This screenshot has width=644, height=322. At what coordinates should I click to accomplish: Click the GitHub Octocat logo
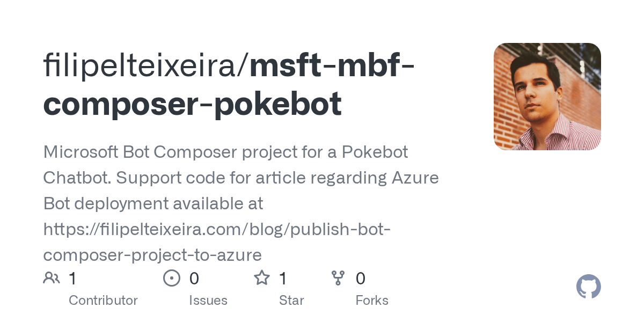click(588, 287)
